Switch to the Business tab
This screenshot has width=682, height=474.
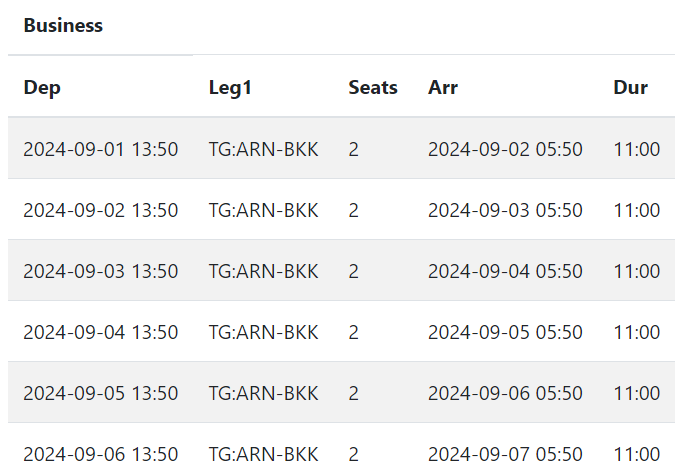pyautogui.click(x=63, y=26)
